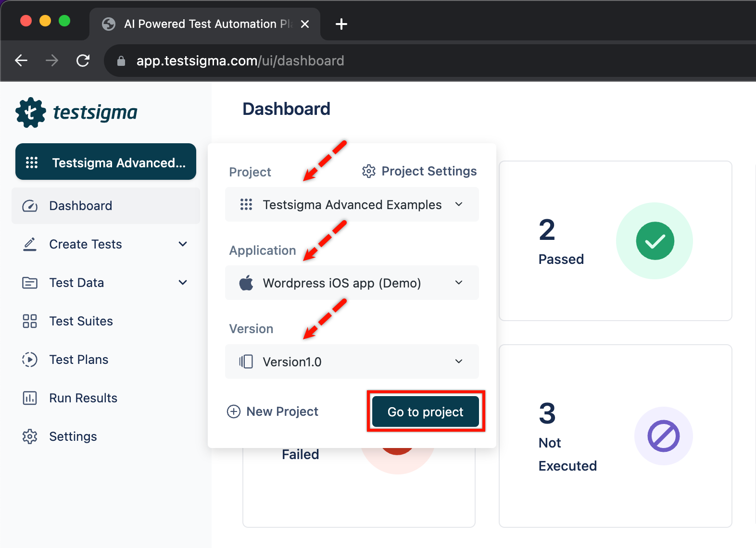Close the AI Powered Test Automation tab
756x548 pixels.
click(x=305, y=24)
